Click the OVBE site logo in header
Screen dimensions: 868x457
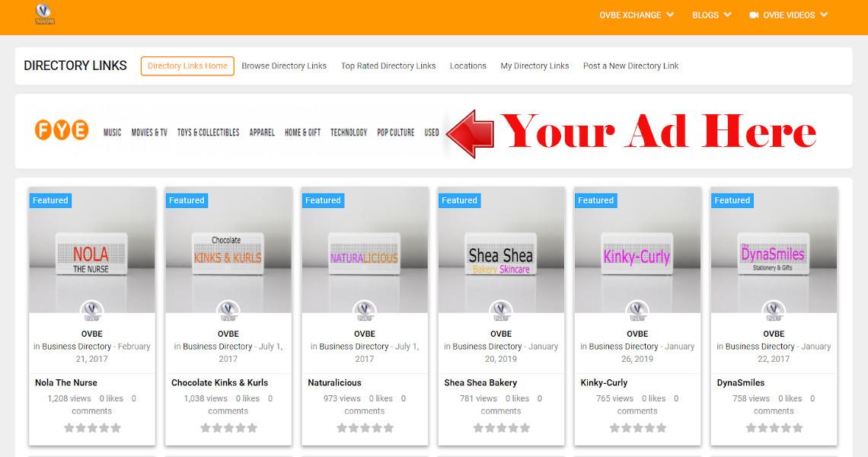pyautogui.click(x=44, y=14)
